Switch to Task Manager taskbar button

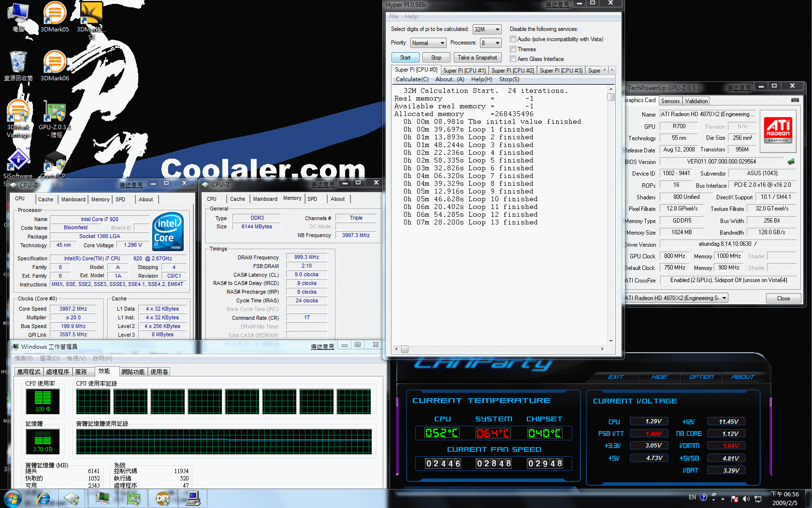click(x=103, y=498)
